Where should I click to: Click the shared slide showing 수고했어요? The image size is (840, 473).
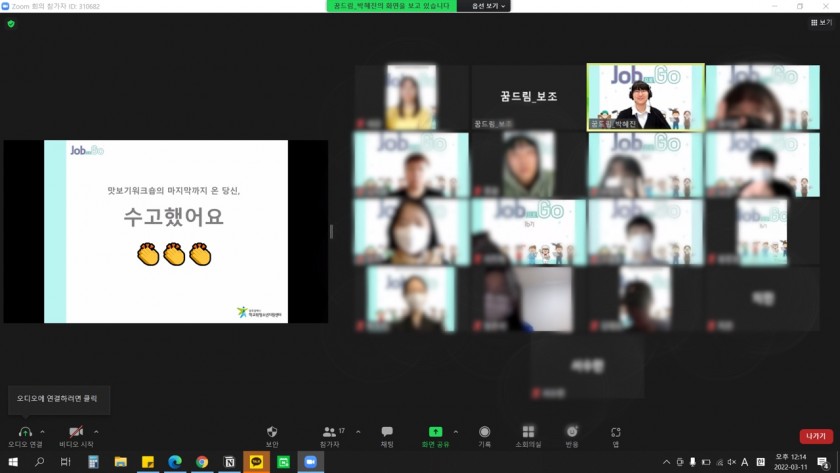pyautogui.click(x=166, y=231)
